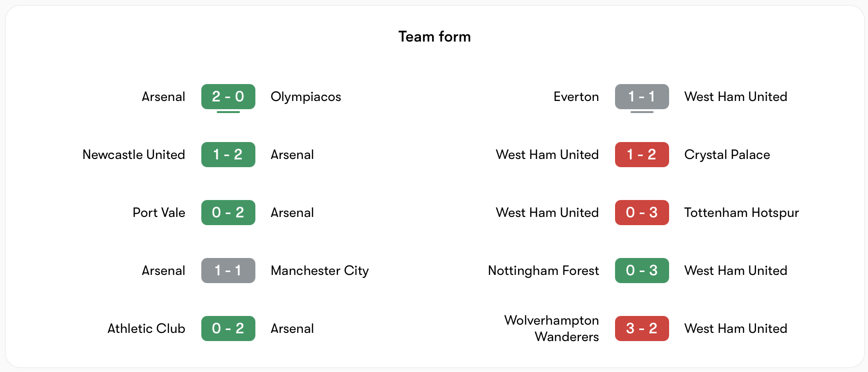Click the 2 - 0 Arsenal–Olympiacos score badge
868x372 pixels.
228,97
